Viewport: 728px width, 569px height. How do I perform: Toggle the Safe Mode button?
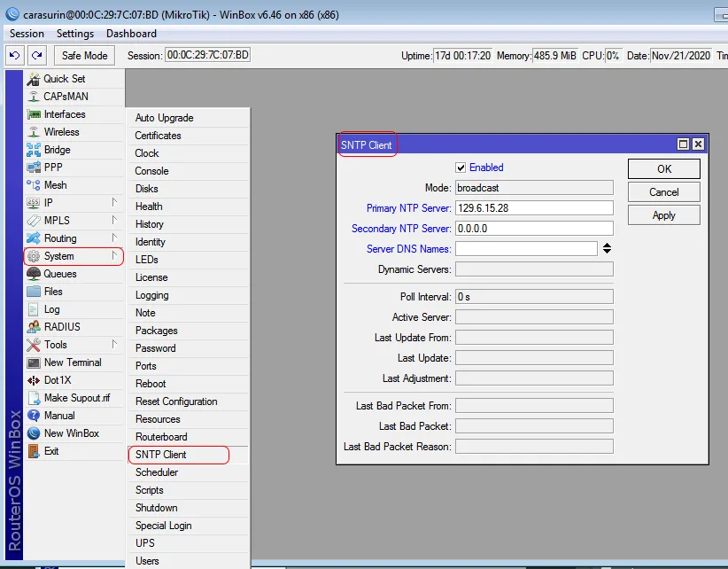(84, 55)
